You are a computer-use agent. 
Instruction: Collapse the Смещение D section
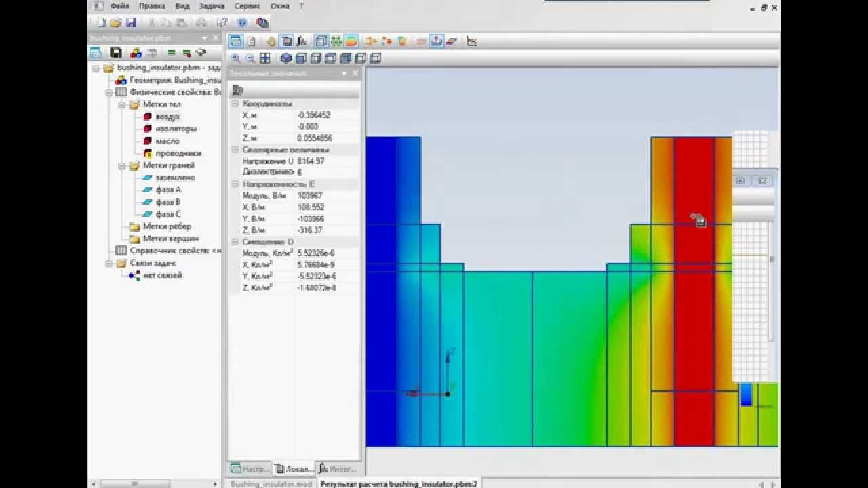point(235,241)
